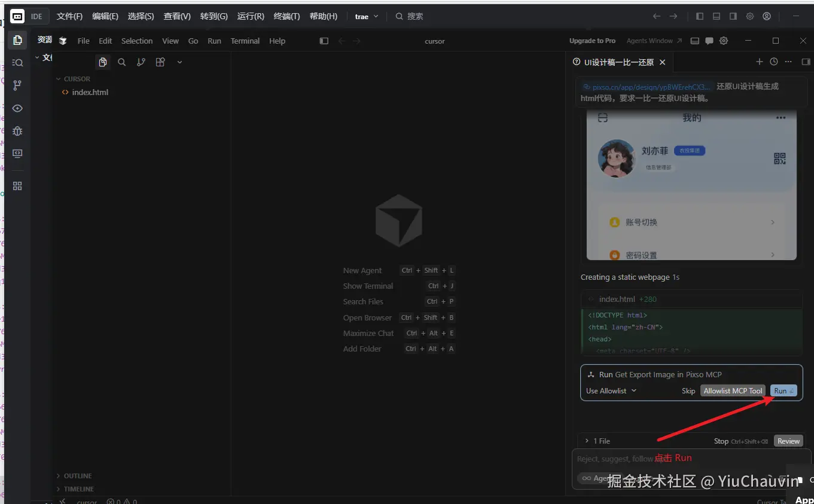
Task: Open the Explorer view in the activity bar
Action: click(17, 39)
